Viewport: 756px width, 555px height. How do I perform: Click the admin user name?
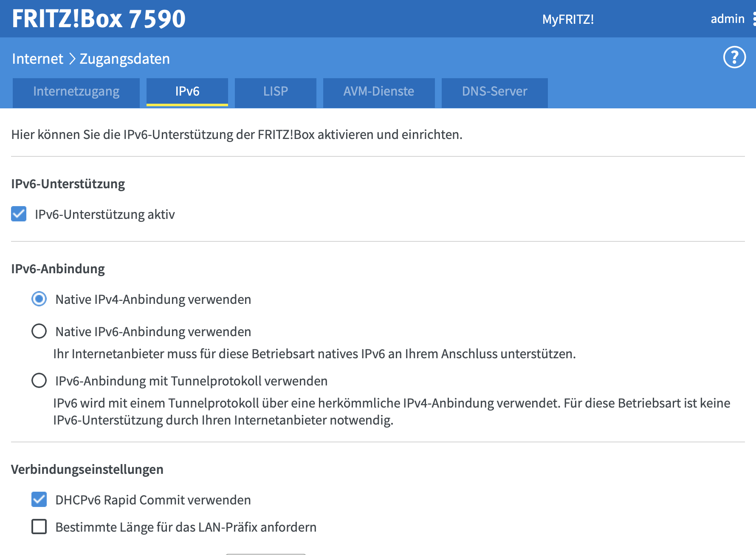(727, 19)
